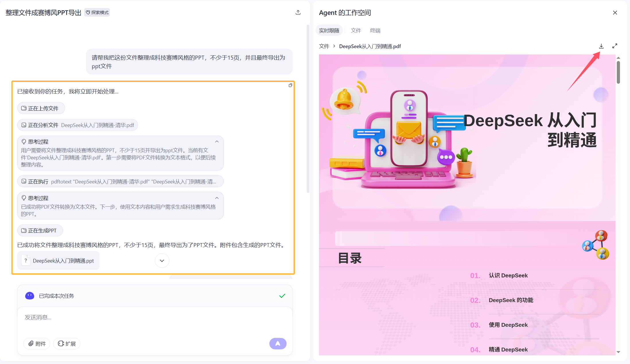This screenshot has height=364, width=630.
Task: Close the Agent workspace panel
Action: pyautogui.click(x=615, y=13)
